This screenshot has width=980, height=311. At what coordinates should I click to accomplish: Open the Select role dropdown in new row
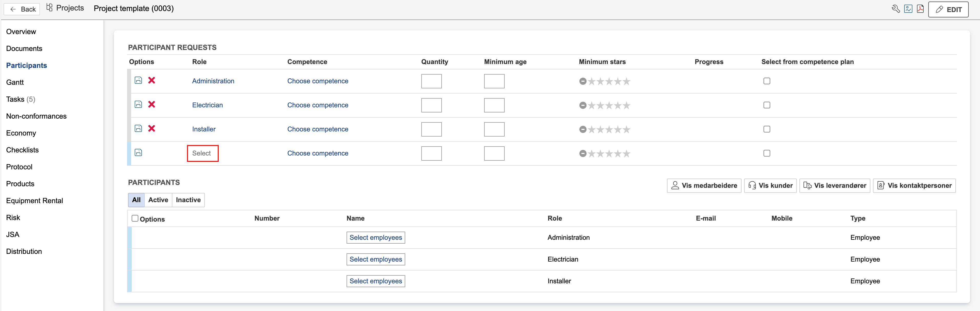pos(202,153)
